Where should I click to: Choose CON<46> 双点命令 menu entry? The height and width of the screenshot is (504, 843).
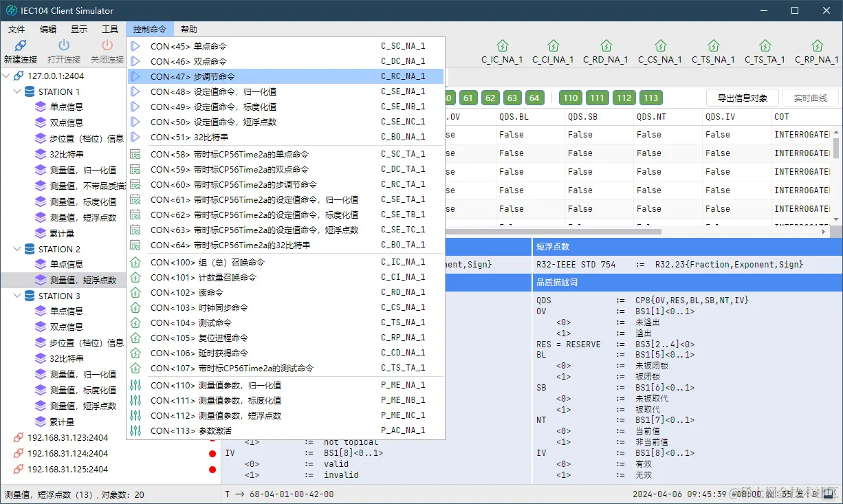point(285,61)
